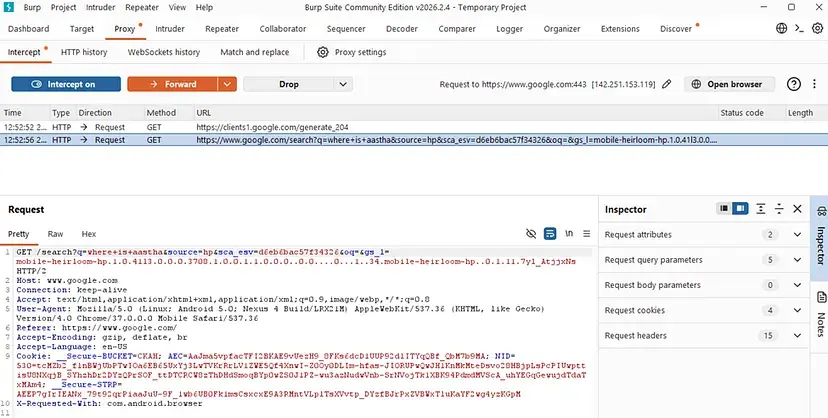Switch to the Repeater tab

(222, 29)
